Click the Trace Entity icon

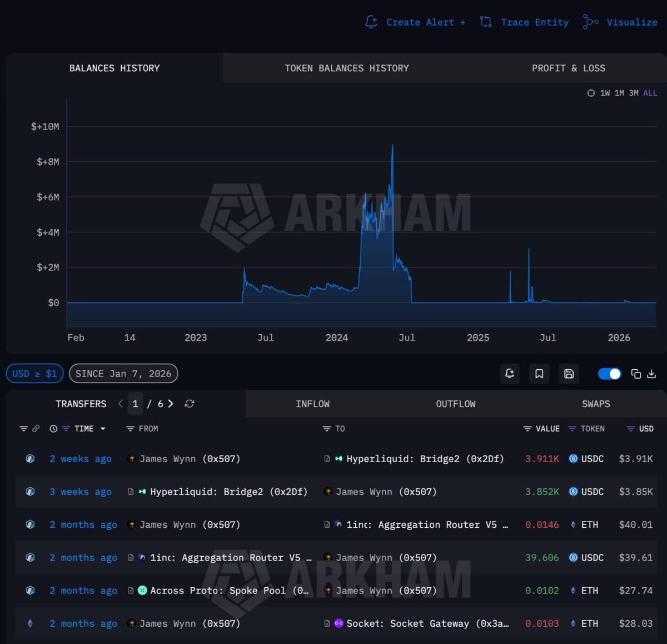pos(486,22)
